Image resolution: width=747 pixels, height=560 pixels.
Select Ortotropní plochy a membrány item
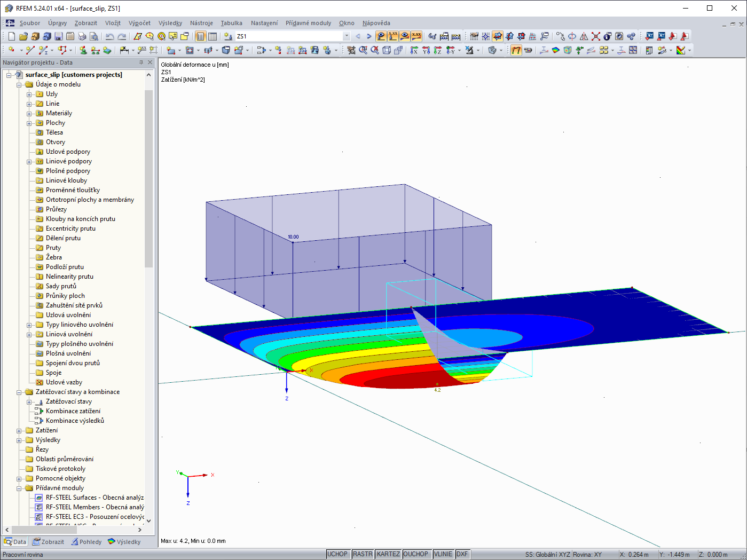pos(90,200)
